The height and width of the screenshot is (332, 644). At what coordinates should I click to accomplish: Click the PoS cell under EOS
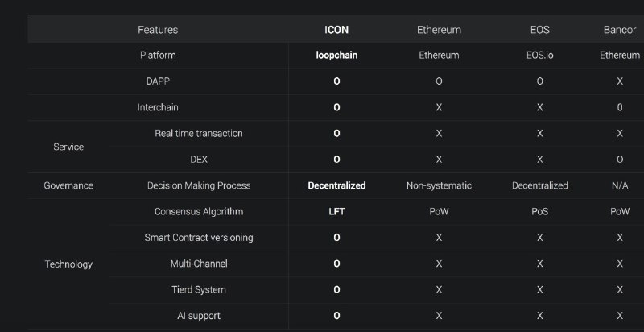click(x=539, y=211)
